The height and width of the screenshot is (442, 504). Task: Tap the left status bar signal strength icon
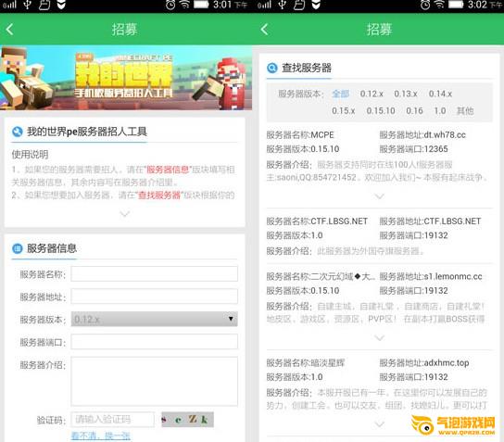click(x=9, y=5)
